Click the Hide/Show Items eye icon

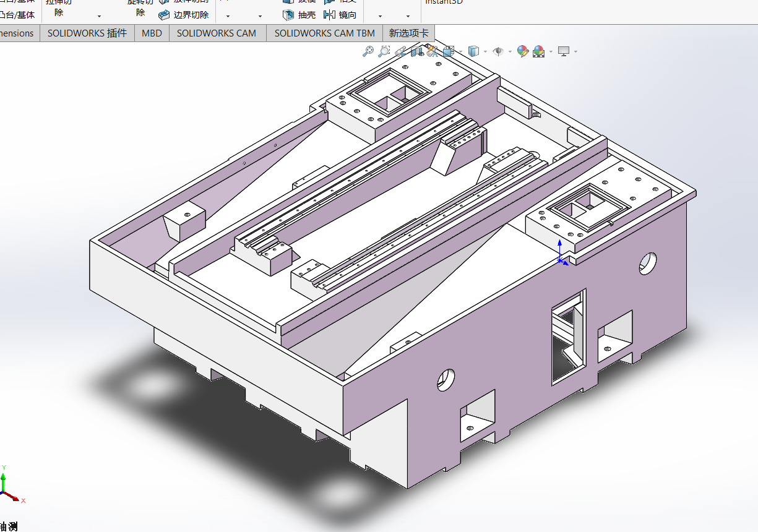pyautogui.click(x=499, y=52)
